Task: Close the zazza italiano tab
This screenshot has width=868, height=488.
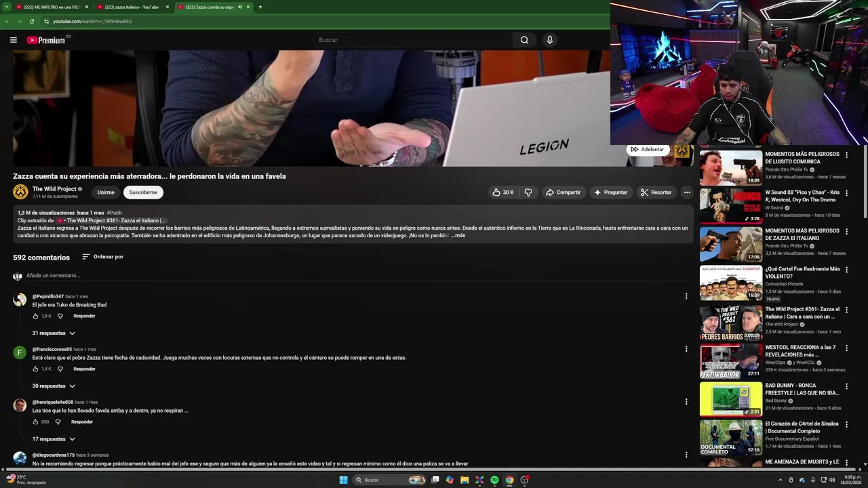Action: click(167, 7)
